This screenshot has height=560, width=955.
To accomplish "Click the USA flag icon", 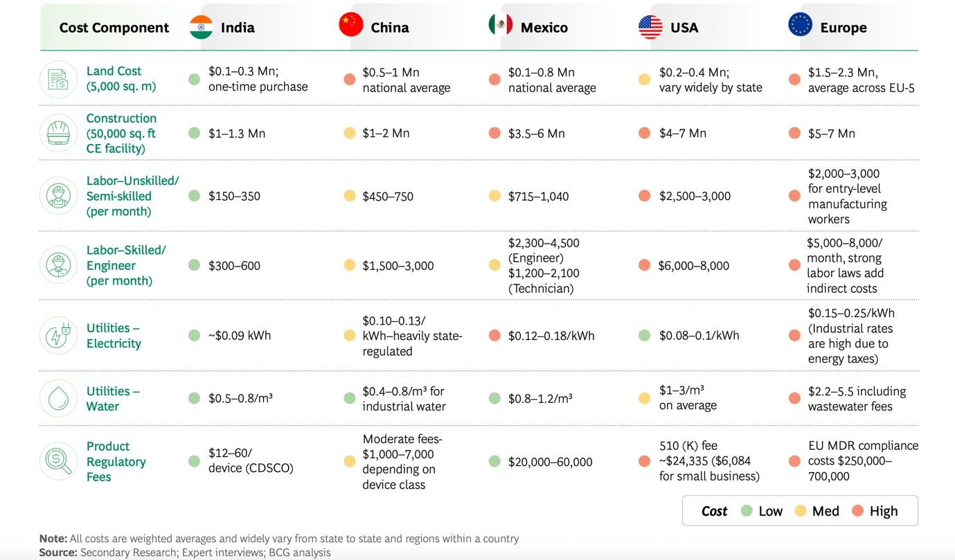I will pyautogui.click(x=650, y=27).
